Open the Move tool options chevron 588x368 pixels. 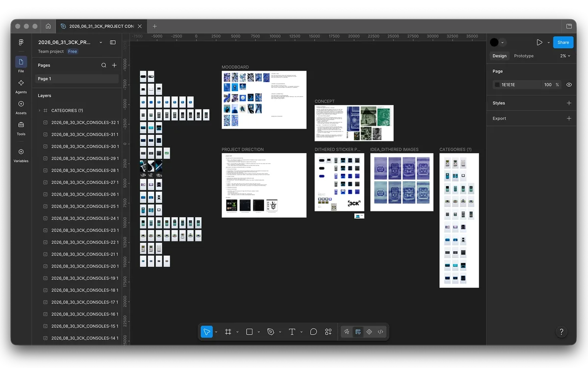[x=216, y=332]
